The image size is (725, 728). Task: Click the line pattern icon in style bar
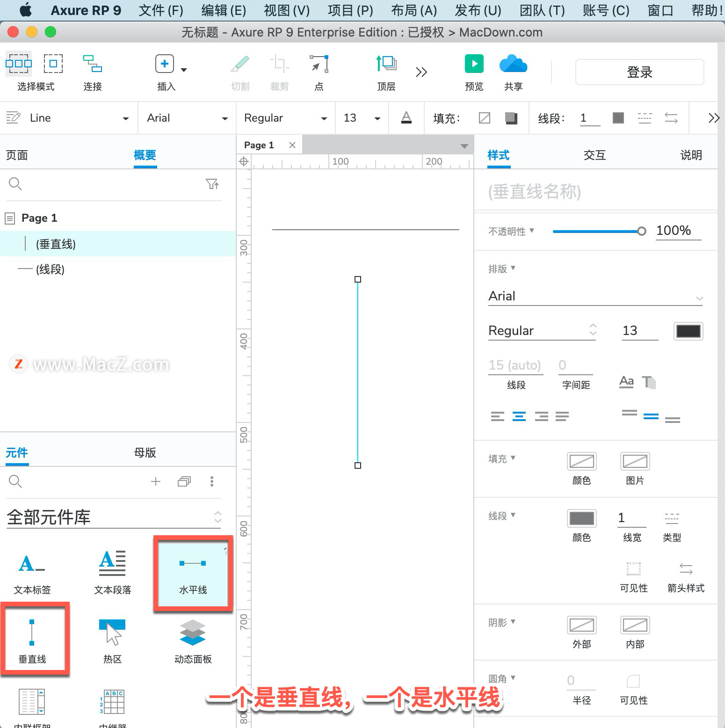coord(645,118)
